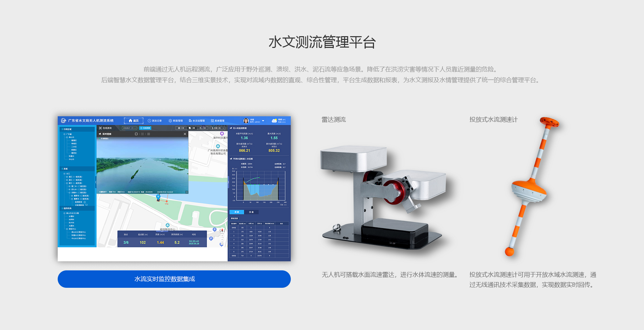Open the admin user account dropdown arrow

pos(263,121)
